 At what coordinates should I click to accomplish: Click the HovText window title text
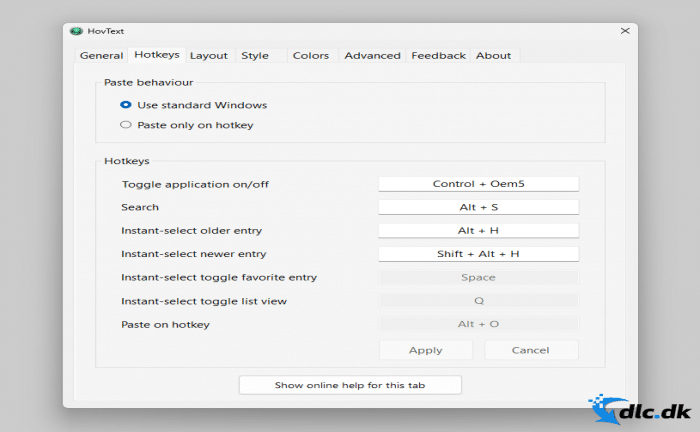105,31
